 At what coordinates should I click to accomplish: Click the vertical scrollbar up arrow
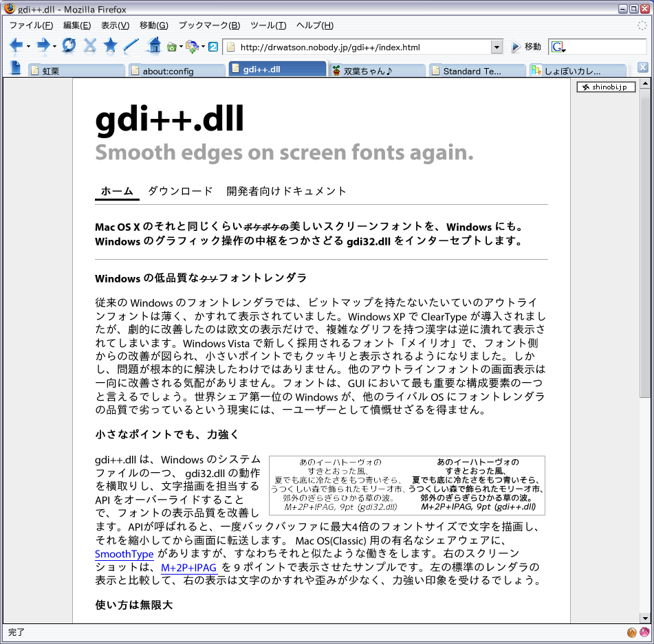click(x=645, y=83)
